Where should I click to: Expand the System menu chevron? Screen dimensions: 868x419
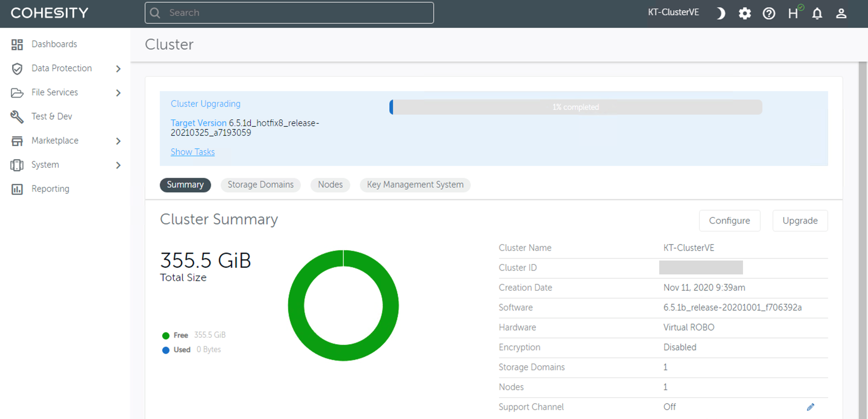pyautogui.click(x=118, y=165)
